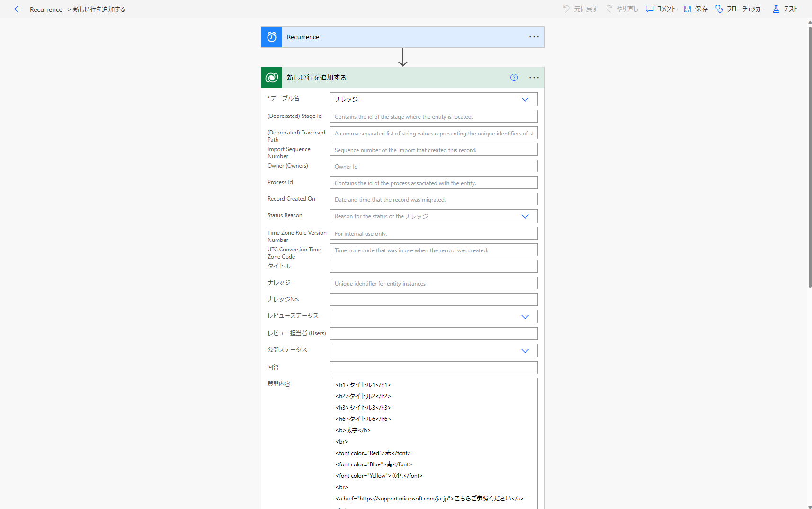Screen dimensions: 812x509
Task: Expand the 公開ステータス dropdown
Action: [x=525, y=351]
